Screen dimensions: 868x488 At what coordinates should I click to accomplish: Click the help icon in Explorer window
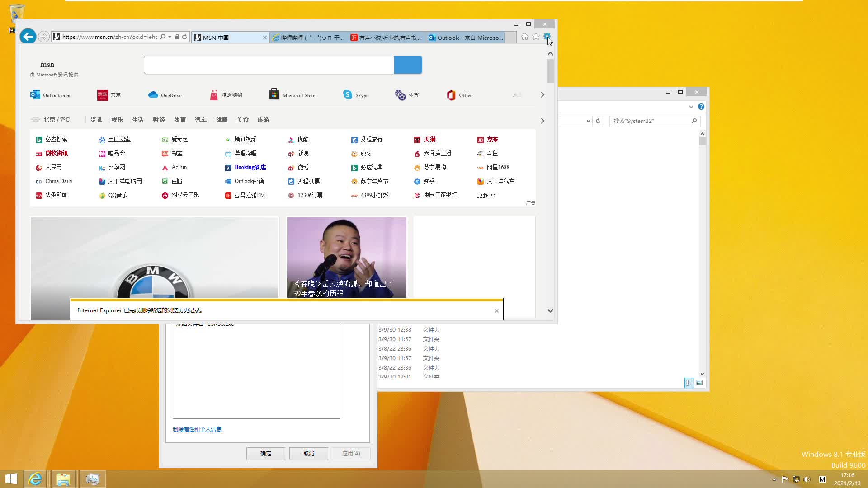point(701,107)
